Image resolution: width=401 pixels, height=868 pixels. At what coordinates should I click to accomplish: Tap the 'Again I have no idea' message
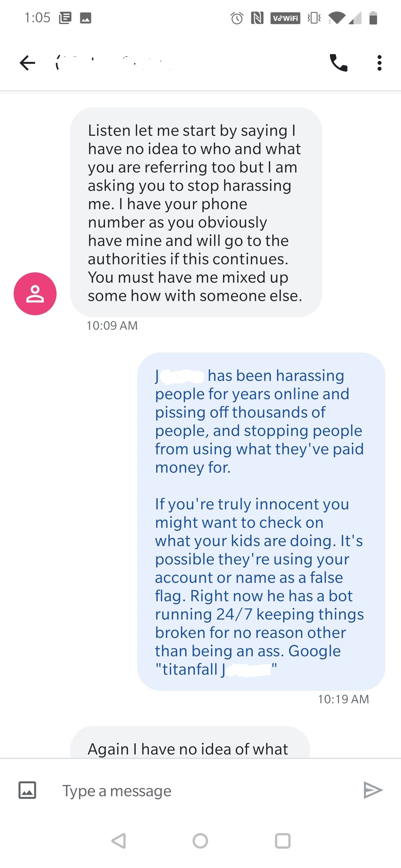coord(189,749)
